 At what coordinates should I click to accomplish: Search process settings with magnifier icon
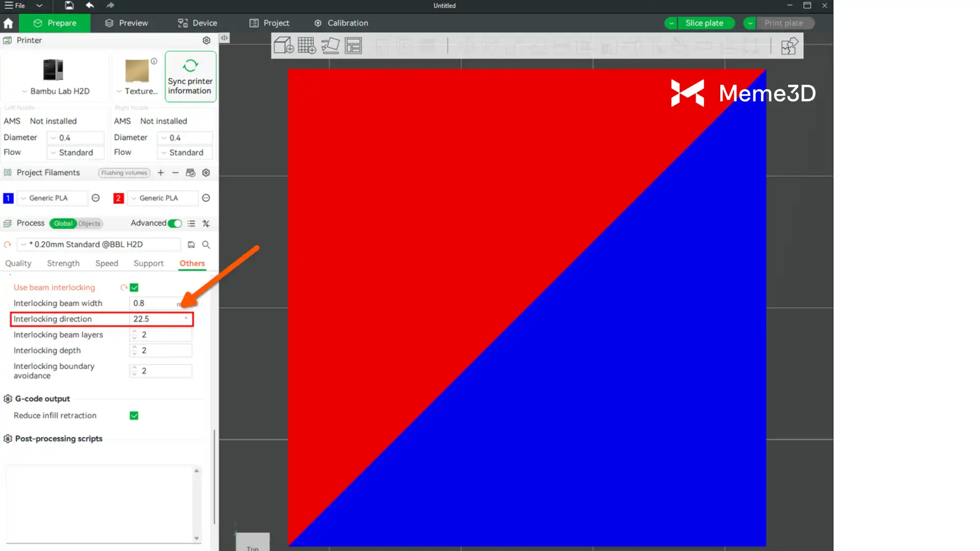206,245
